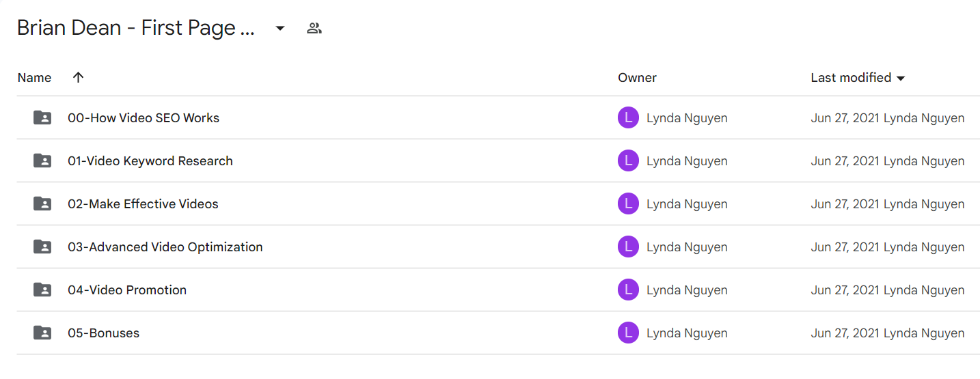Click the Owner column header
Viewport: 980px width, 379px height.
637,77
